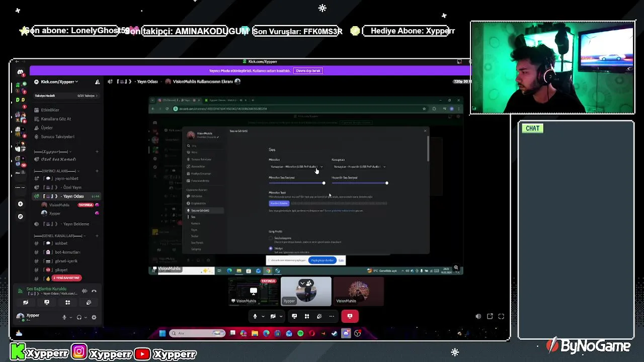Open Discord direct messages home icon
644x362 pixels.
[20, 72]
